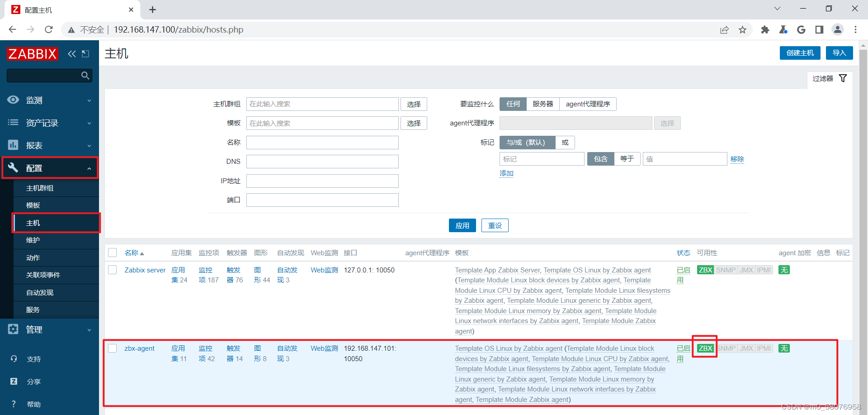This screenshot has width=868, height=415.
Task: Select agent代理程序 monitoring option
Action: click(588, 104)
